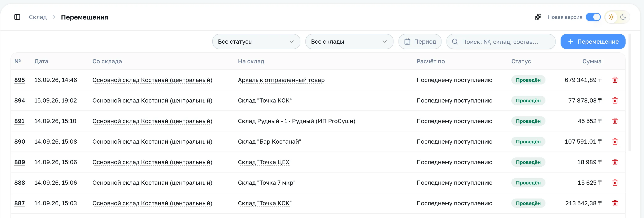This screenshot has height=218, width=644.
Task: Go to Склад breadcrumb
Action: (38, 17)
